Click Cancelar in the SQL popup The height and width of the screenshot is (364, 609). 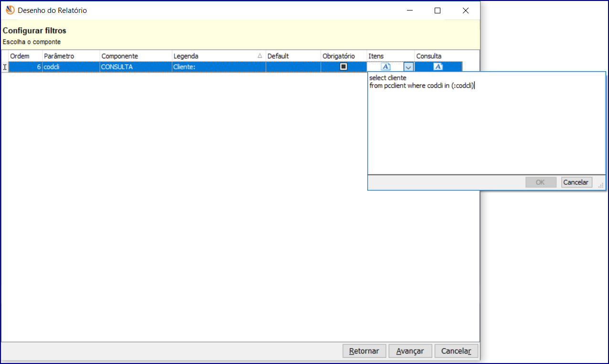point(577,182)
